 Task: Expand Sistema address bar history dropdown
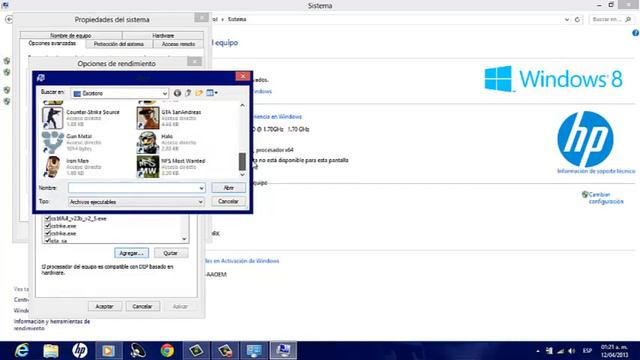(x=567, y=19)
